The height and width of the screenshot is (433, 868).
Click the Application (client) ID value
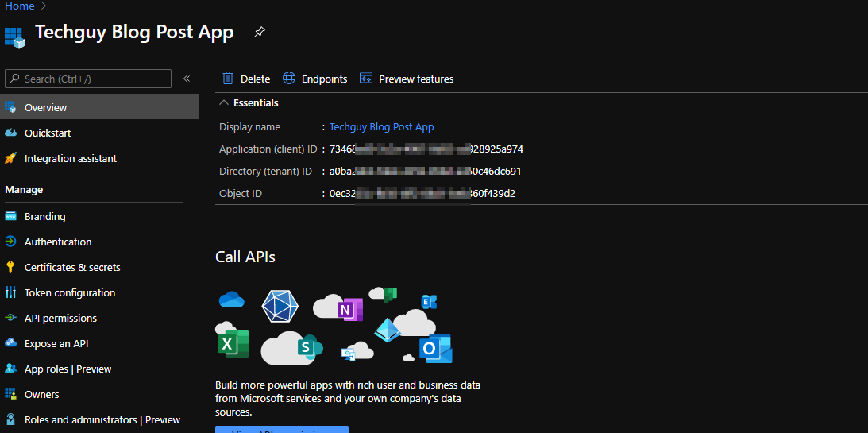pyautogui.click(x=426, y=149)
